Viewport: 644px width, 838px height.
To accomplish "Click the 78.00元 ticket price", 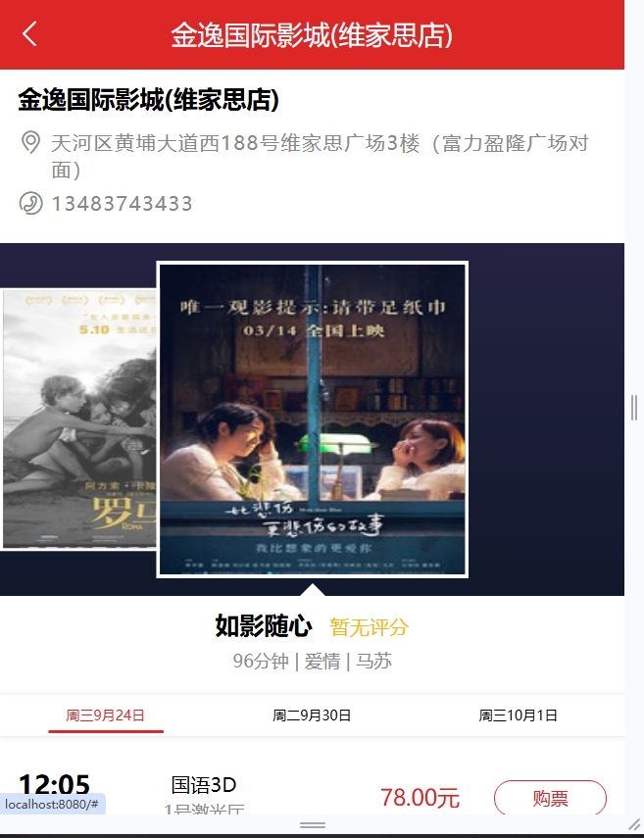I will click(420, 798).
